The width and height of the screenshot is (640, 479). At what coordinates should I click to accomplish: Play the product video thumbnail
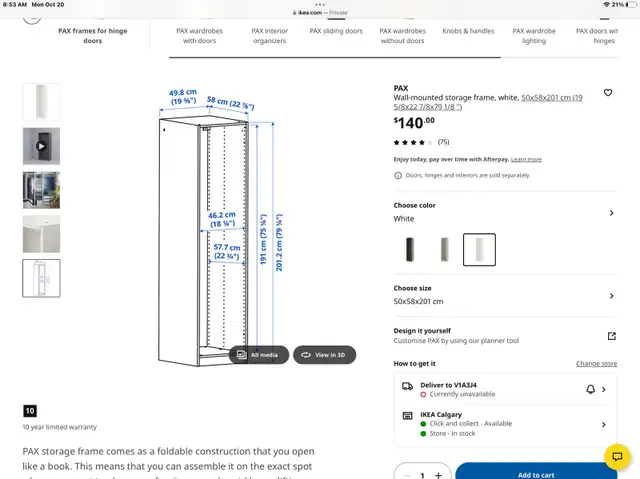(x=41, y=146)
